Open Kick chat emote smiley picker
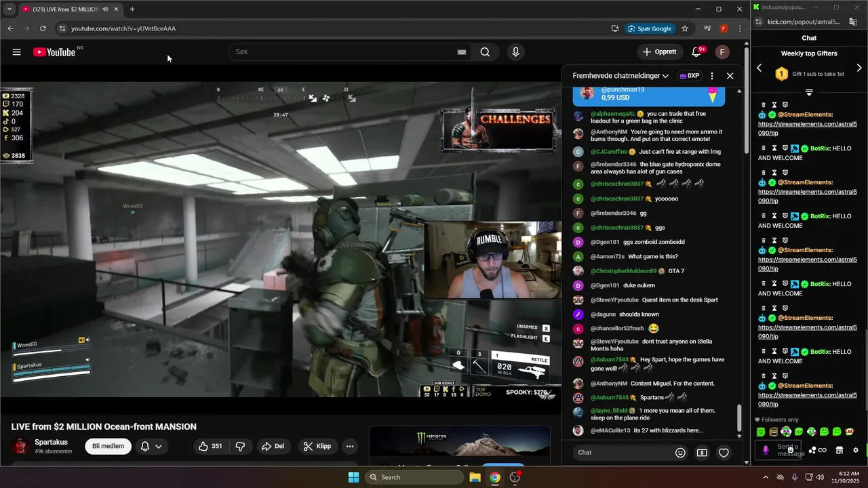The image size is (868, 488). [x=791, y=449]
